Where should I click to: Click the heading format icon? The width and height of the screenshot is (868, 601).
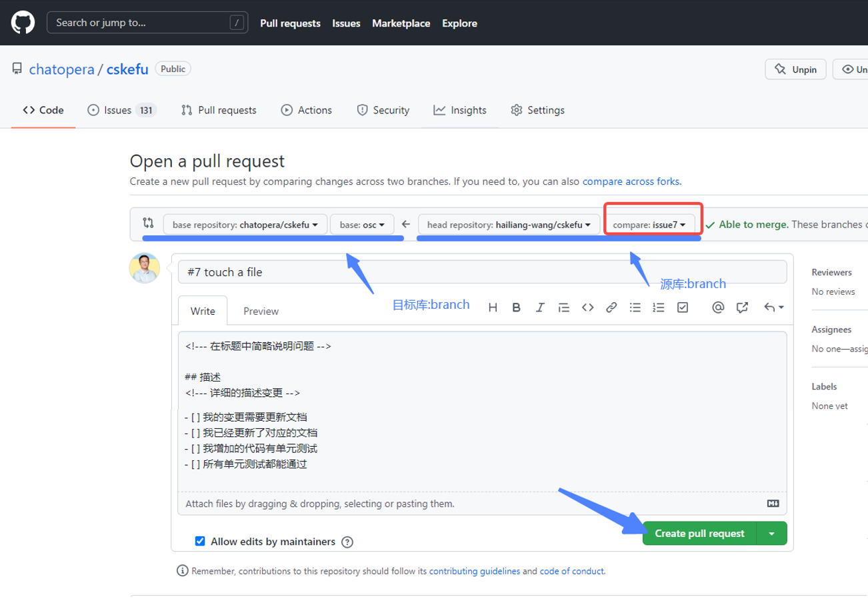click(493, 308)
